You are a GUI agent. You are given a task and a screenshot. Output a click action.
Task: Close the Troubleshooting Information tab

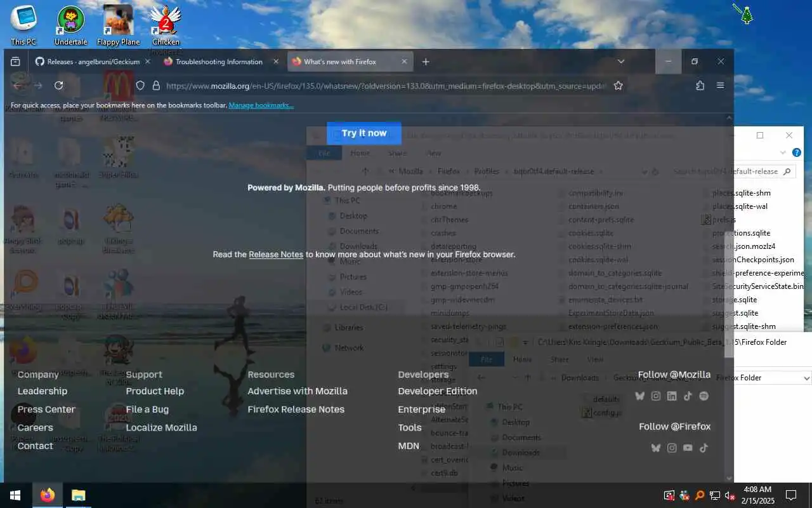coord(275,62)
